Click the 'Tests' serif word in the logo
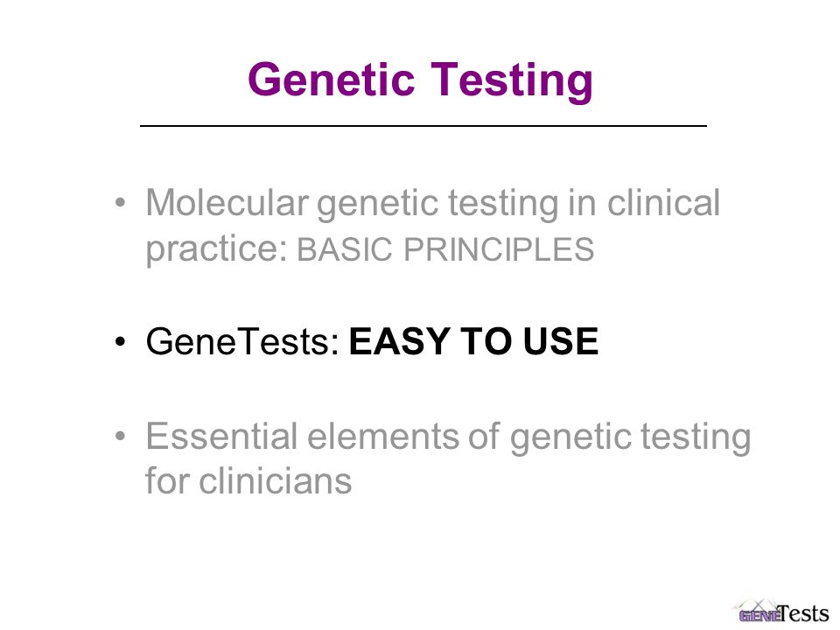Screen dimensions: 840x630 tap(803, 612)
